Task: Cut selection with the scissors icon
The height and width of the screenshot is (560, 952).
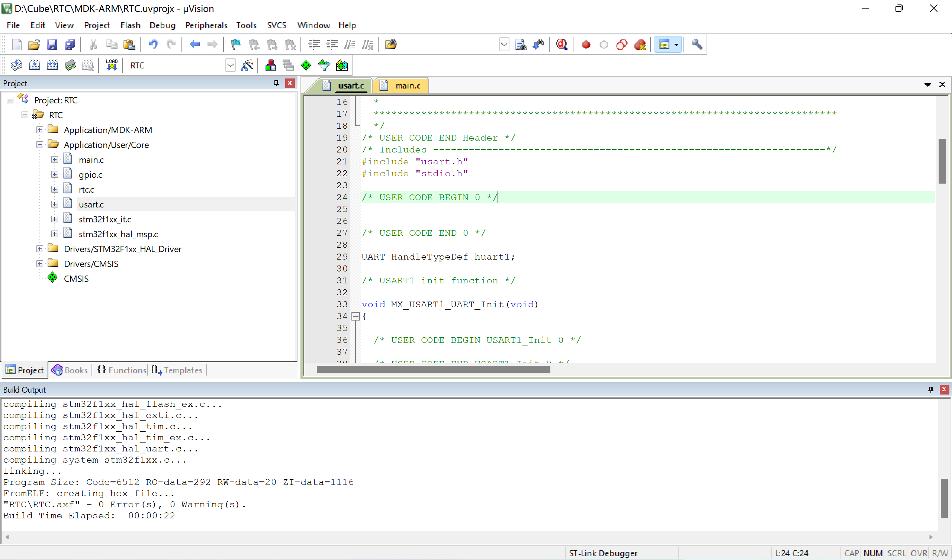Action: pos(93,45)
